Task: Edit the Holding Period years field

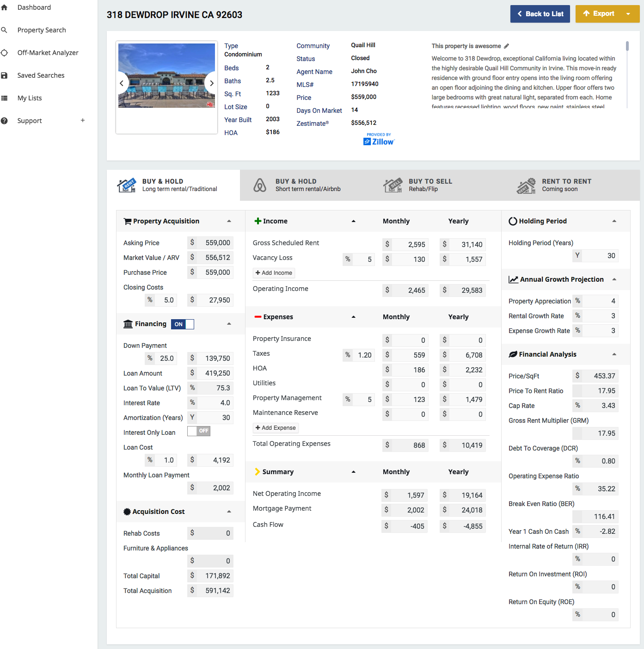Action: click(600, 256)
